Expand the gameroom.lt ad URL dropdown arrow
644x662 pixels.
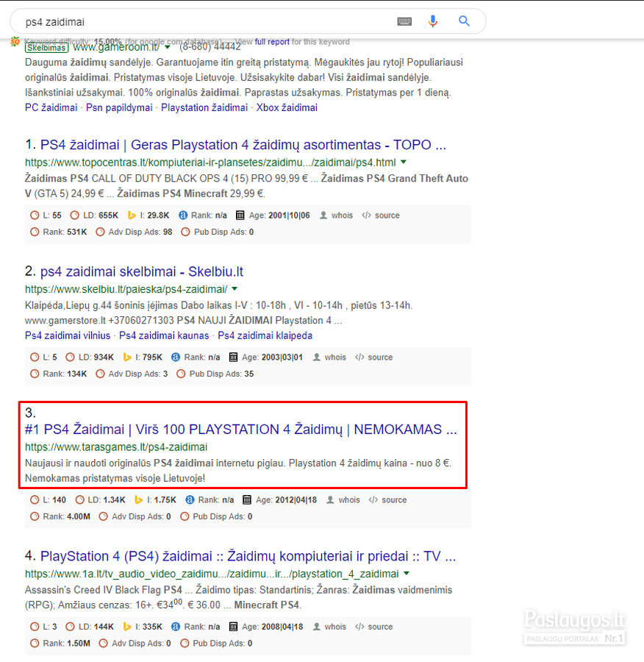(x=168, y=47)
